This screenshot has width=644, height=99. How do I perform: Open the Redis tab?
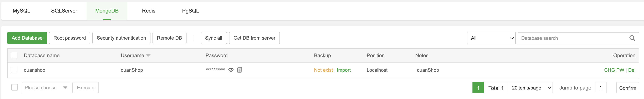pos(148,11)
